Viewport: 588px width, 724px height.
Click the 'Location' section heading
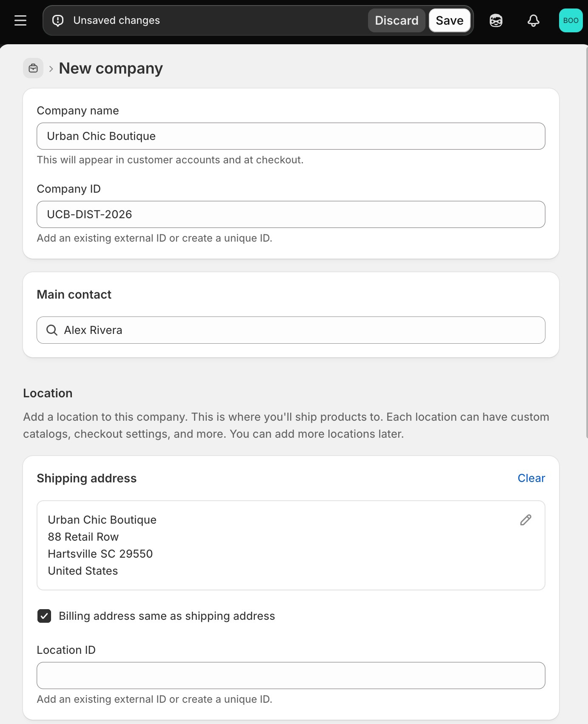click(x=48, y=393)
